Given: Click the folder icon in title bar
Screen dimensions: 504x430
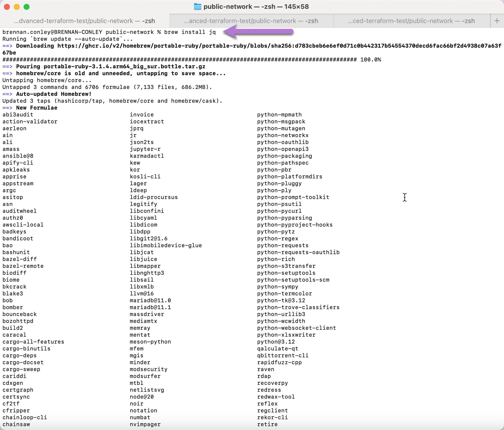Looking at the screenshot, I should coord(198,7).
